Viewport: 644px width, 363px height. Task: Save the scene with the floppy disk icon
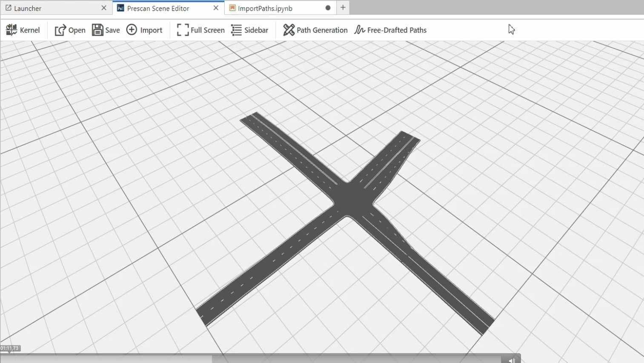(97, 30)
